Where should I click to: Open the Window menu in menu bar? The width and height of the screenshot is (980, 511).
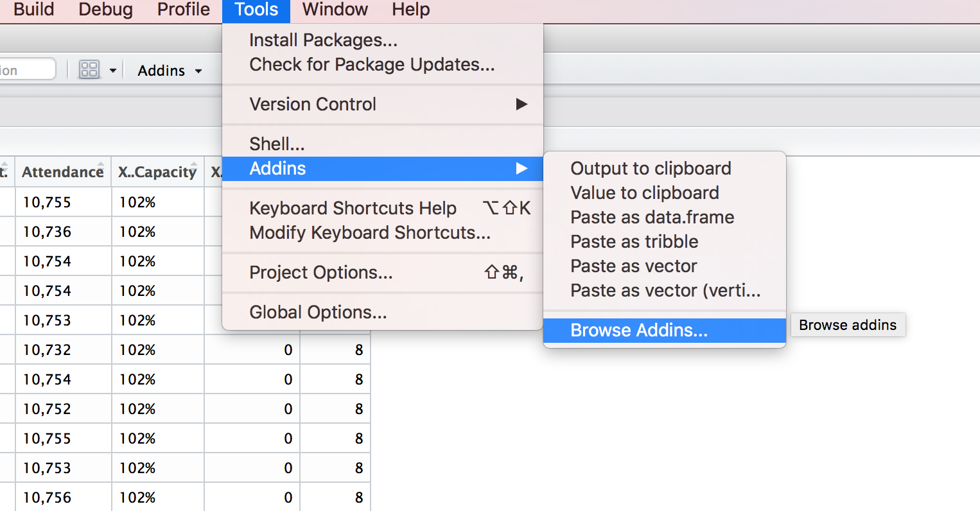pos(335,10)
